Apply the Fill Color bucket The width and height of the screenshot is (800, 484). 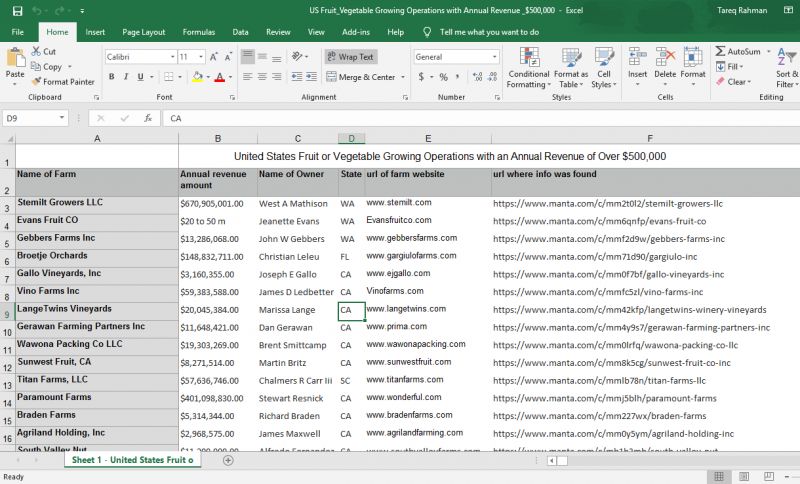[197, 77]
